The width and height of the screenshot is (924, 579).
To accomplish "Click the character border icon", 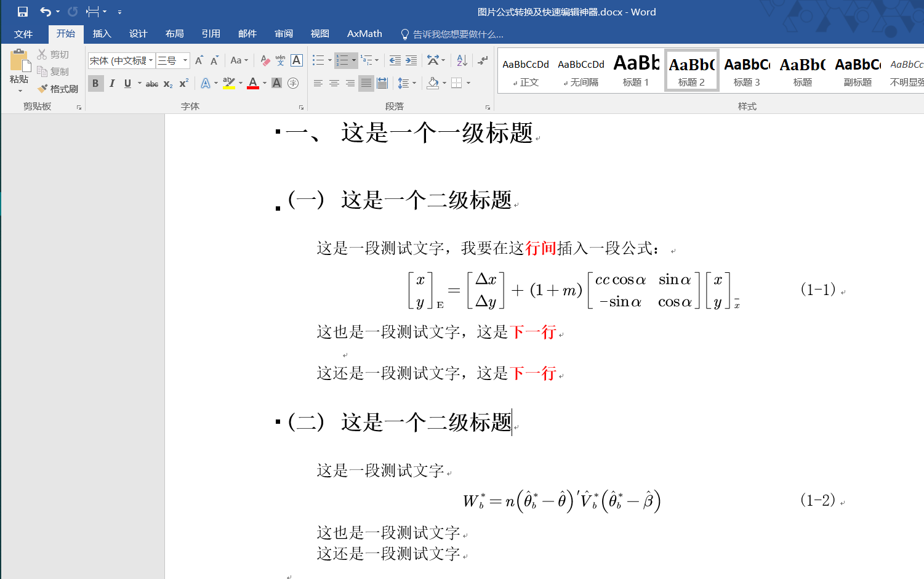I will 297,60.
